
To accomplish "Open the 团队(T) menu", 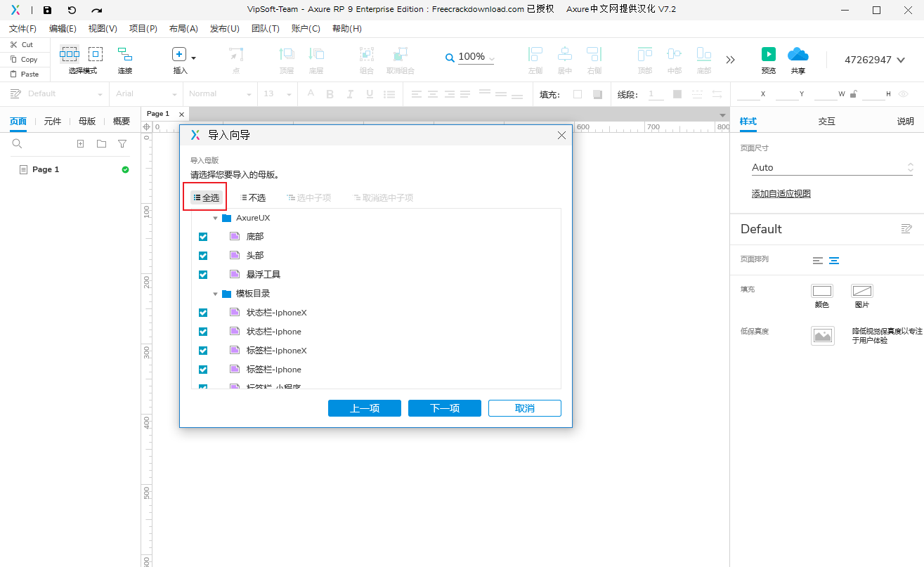I will (x=266, y=29).
